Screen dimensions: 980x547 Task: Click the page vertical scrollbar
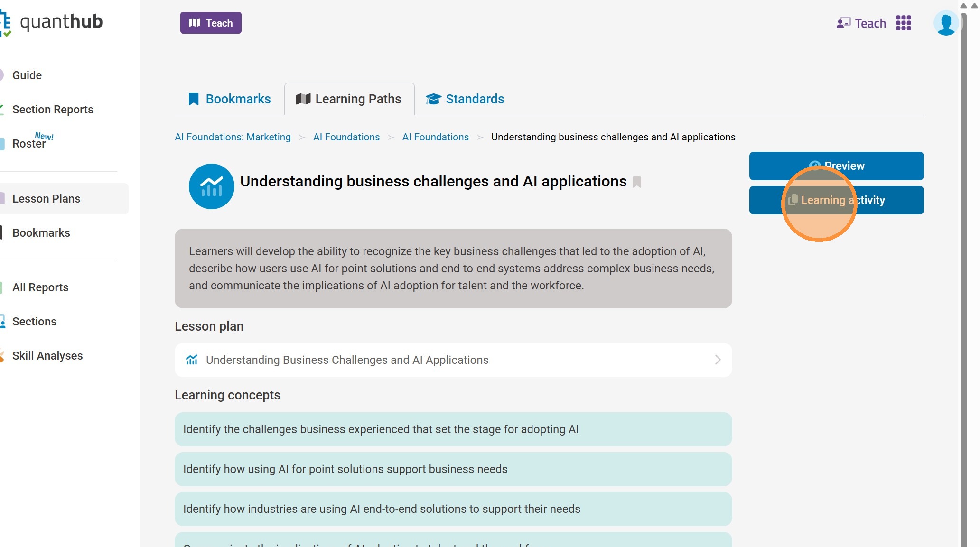pos(963,285)
